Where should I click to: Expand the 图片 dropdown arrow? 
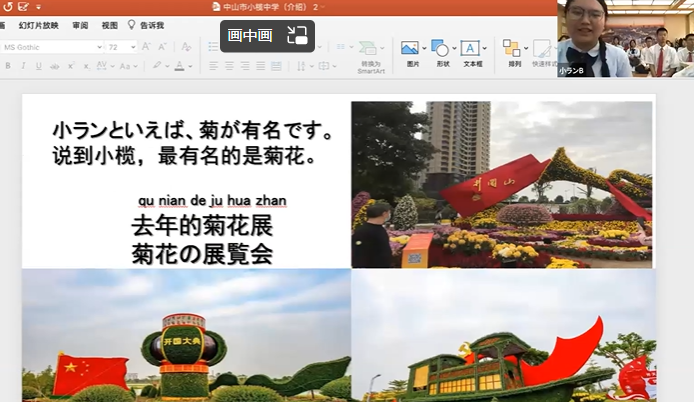point(424,48)
